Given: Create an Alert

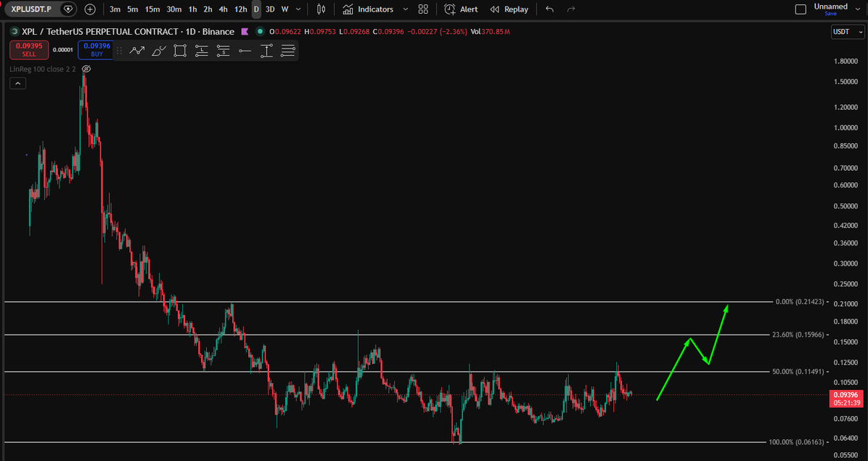Looking at the screenshot, I should (461, 9).
